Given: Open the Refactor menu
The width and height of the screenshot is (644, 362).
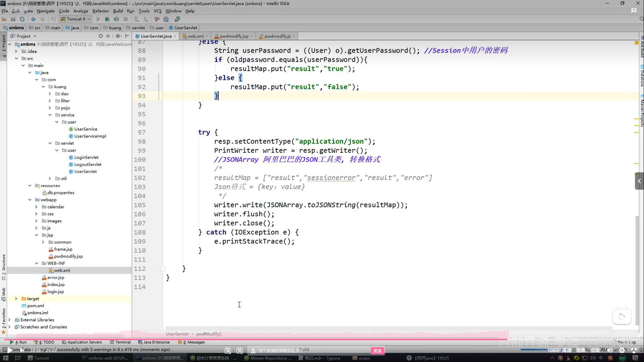Looking at the screenshot, I should click(101, 11).
